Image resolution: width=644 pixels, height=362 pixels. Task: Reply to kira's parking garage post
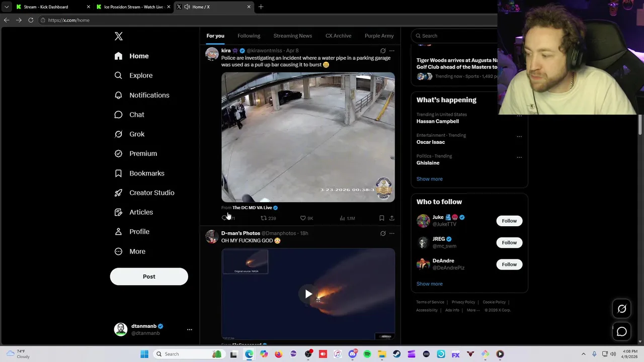click(224, 218)
